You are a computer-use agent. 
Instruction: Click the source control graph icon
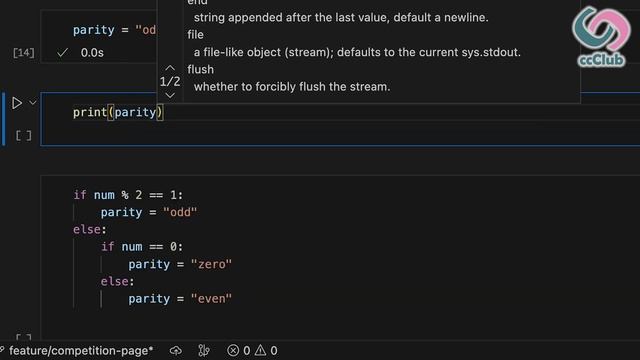204,351
